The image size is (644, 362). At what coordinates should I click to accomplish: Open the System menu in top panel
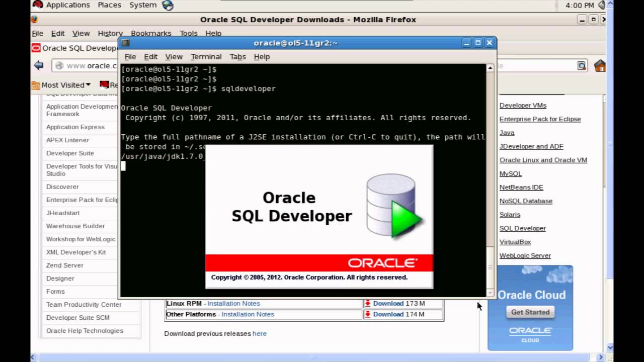coord(143,5)
